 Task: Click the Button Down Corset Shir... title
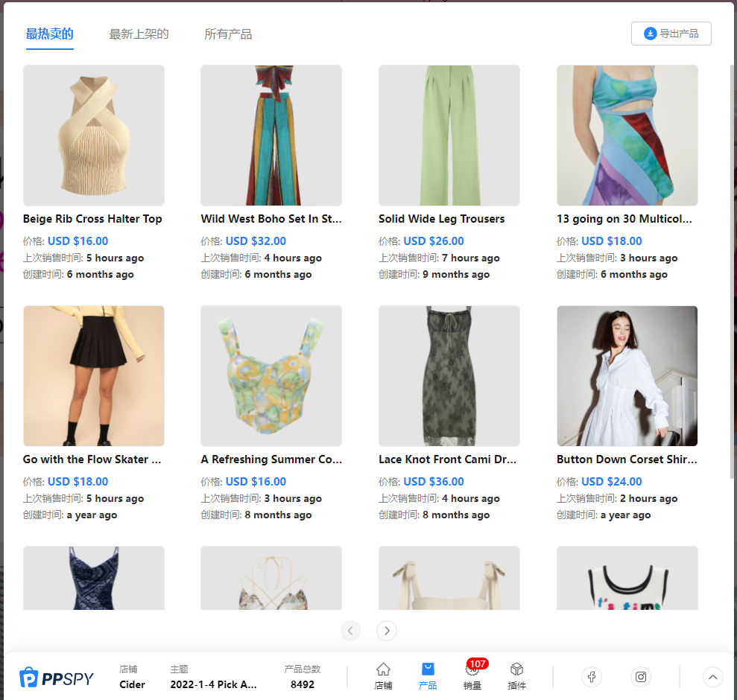coord(627,459)
